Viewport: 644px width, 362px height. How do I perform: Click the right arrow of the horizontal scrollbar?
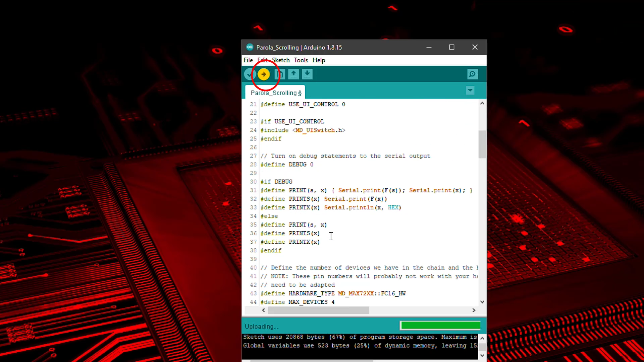click(x=474, y=310)
